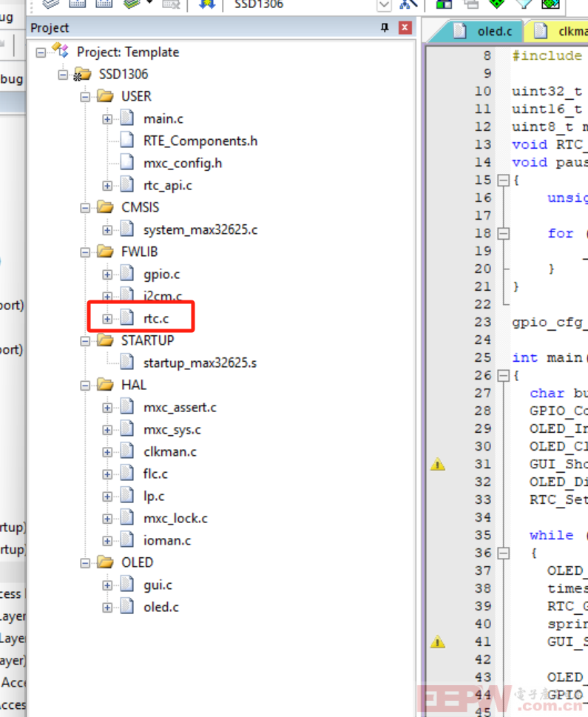Expand rtc.c node
The width and height of the screenshot is (588, 717).
click(107, 319)
